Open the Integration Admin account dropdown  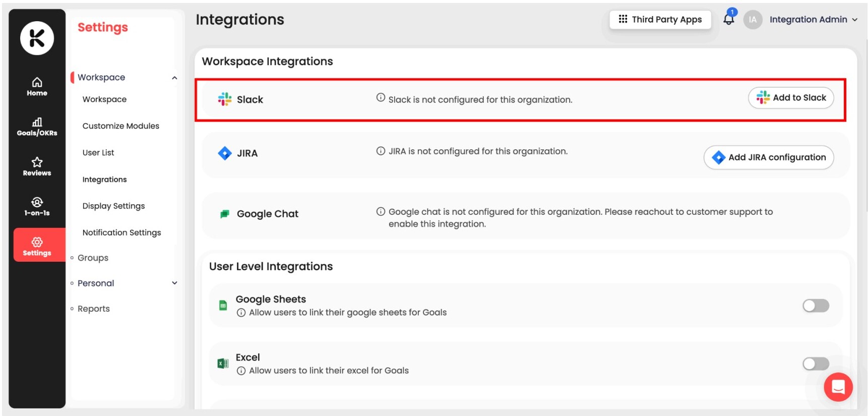tap(813, 20)
